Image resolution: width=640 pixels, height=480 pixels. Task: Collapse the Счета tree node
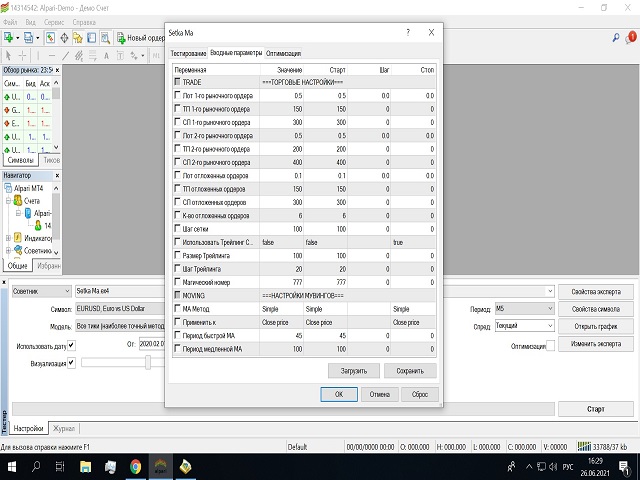(8, 201)
